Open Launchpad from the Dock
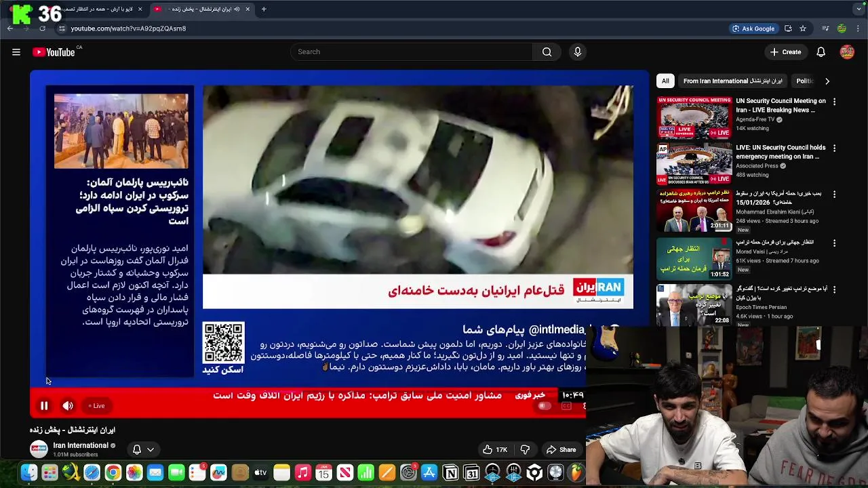The height and width of the screenshot is (488, 868). tap(50, 473)
